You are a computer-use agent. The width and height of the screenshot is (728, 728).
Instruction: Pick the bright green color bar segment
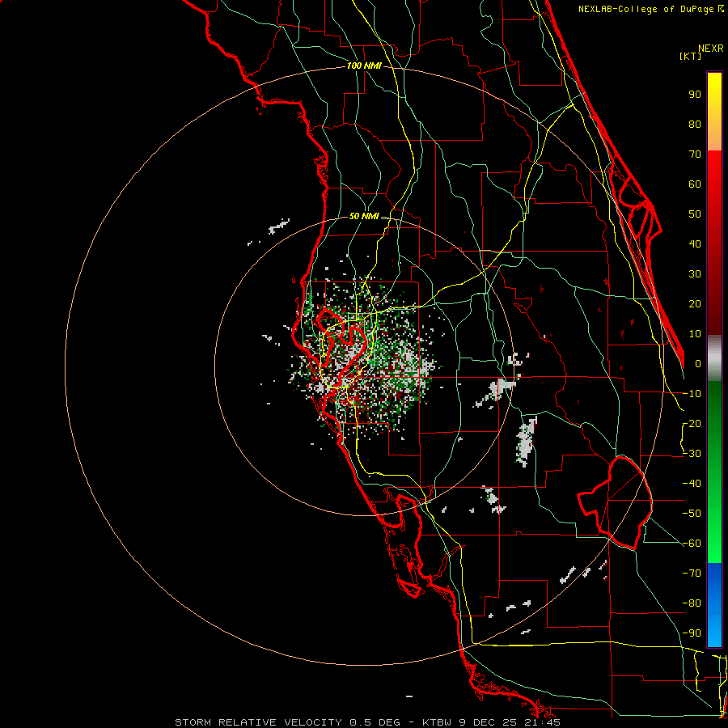coord(714,545)
